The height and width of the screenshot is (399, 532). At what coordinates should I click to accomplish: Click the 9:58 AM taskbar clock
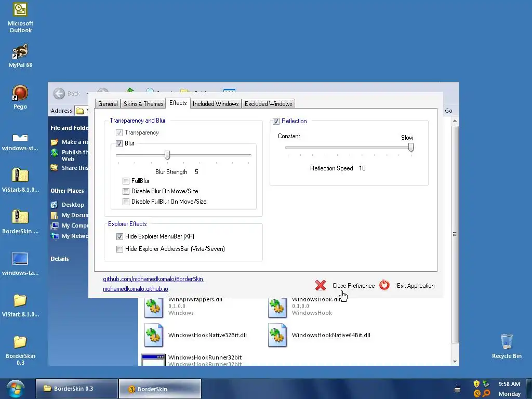click(x=509, y=384)
